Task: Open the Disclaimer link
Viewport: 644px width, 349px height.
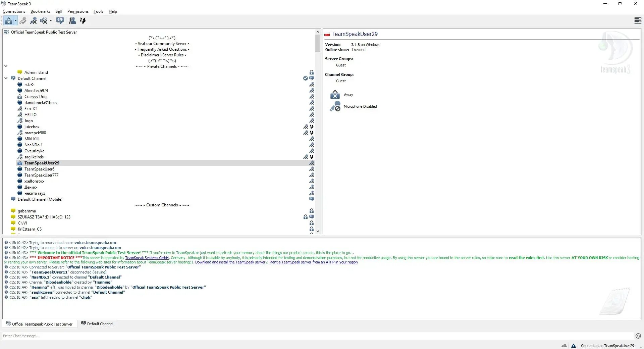Action: click(150, 55)
